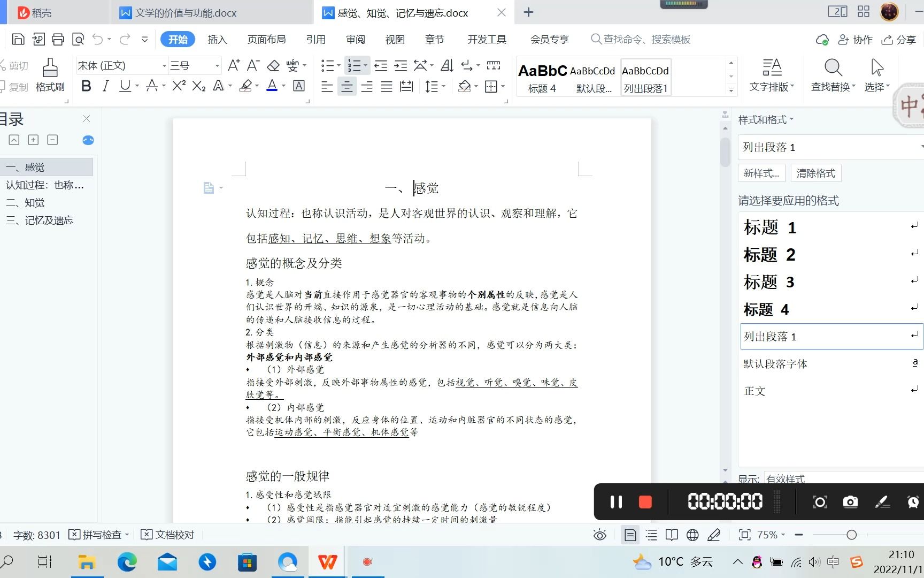Viewport: 924px width, 578px height.
Task: Toggle eye protection mode icon
Action: (600, 535)
